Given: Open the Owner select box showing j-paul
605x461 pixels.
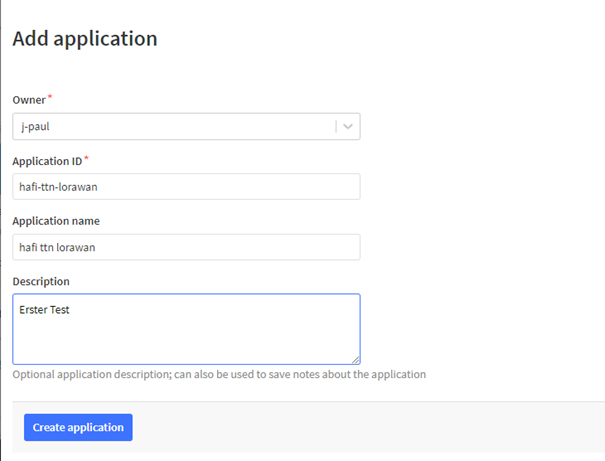Looking at the screenshot, I should (x=186, y=127).
